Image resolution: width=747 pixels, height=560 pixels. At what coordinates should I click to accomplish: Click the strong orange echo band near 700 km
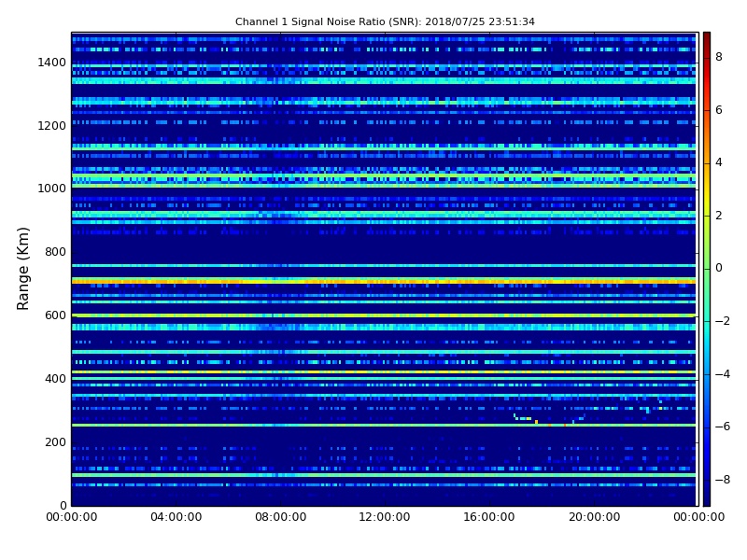click(384, 282)
